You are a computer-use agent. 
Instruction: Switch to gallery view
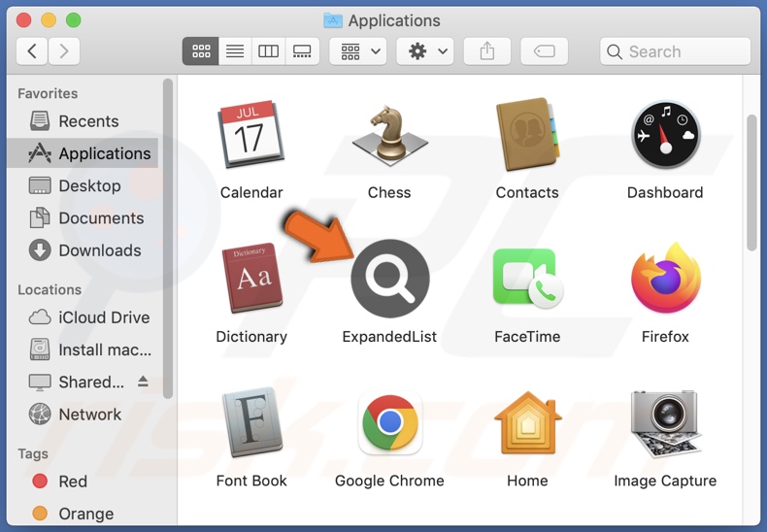(x=302, y=50)
